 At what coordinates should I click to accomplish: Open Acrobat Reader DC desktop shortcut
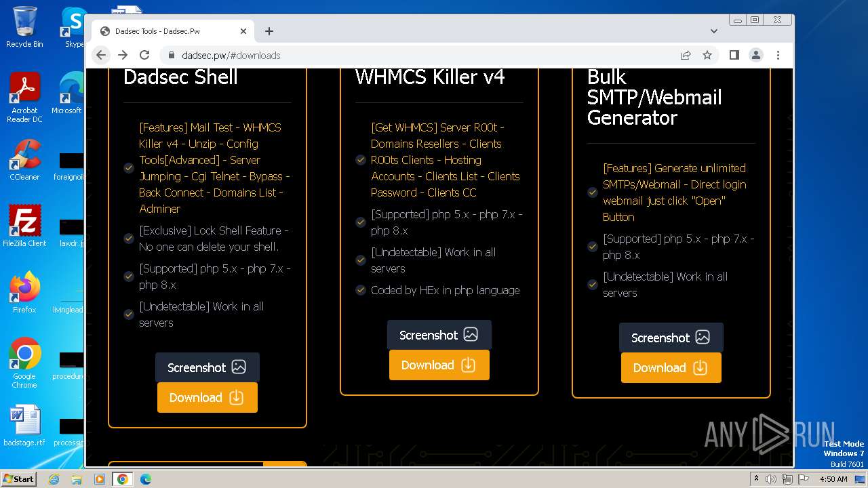[24, 98]
